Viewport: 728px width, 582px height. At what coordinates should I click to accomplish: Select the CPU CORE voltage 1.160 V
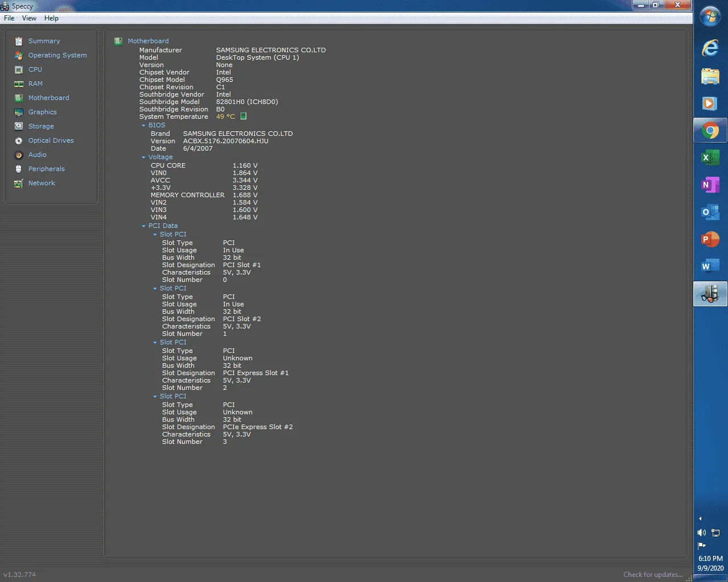pos(245,165)
